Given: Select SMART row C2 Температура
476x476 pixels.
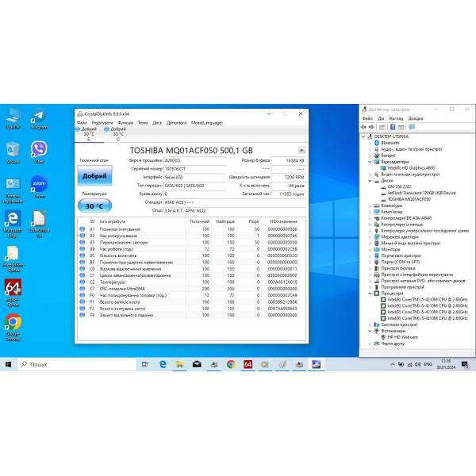Looking at the screenshot, I should [x=189, y=282].
